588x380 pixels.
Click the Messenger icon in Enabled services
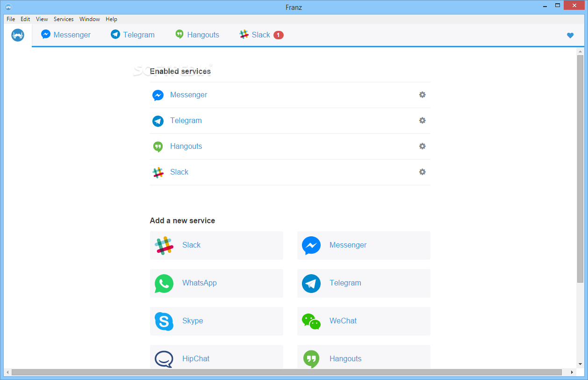[158, 95]
